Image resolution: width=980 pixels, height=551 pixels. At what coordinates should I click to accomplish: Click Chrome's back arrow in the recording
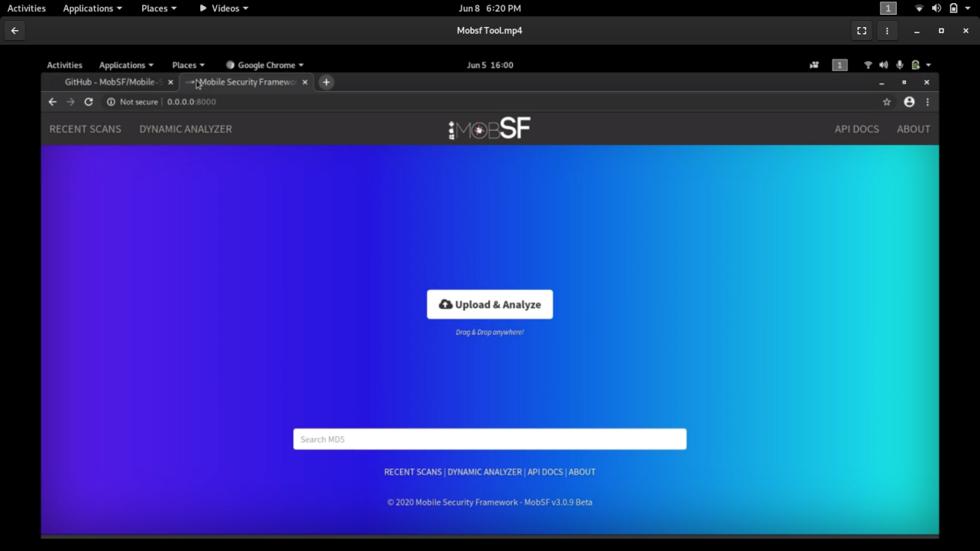click(x=53, y=102)
